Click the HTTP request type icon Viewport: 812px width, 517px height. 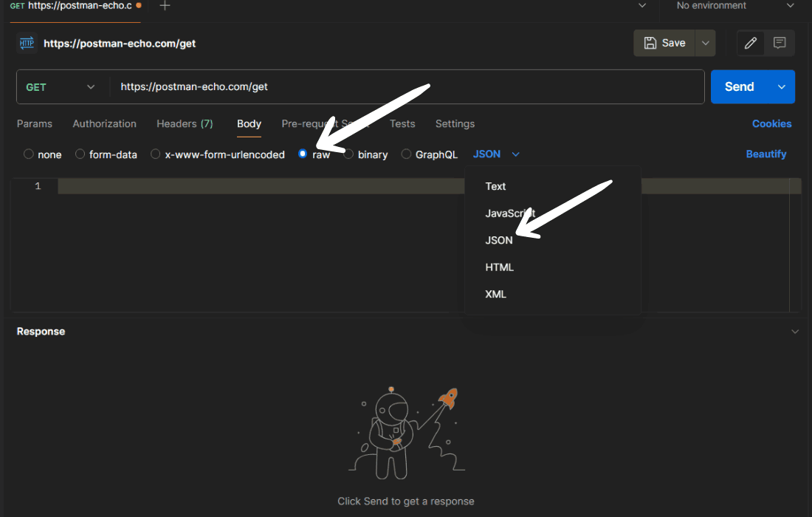pyautogui.click(x=27, y=43)
